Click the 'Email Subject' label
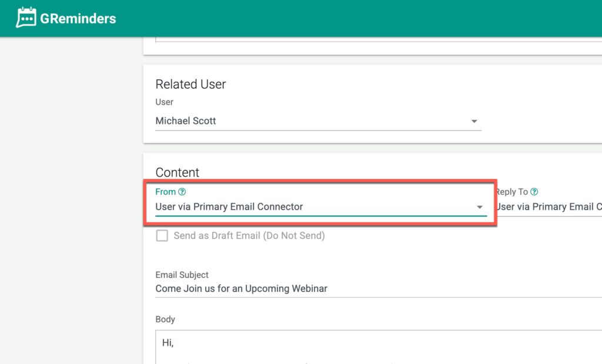 point(182,275)
